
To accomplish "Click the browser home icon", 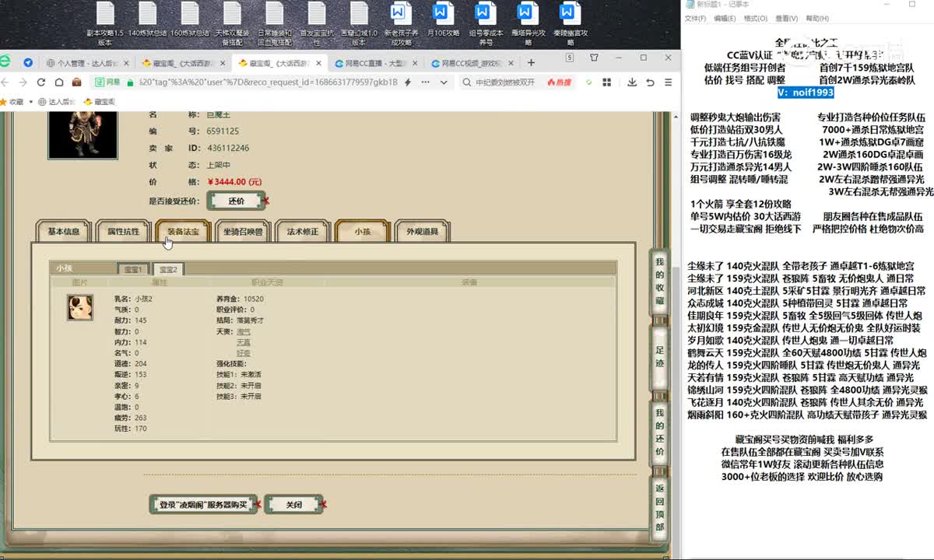I will tap(59, 82).
